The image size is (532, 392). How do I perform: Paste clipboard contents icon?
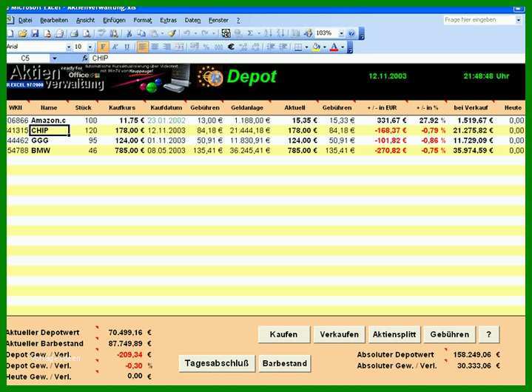click(155, 33)
